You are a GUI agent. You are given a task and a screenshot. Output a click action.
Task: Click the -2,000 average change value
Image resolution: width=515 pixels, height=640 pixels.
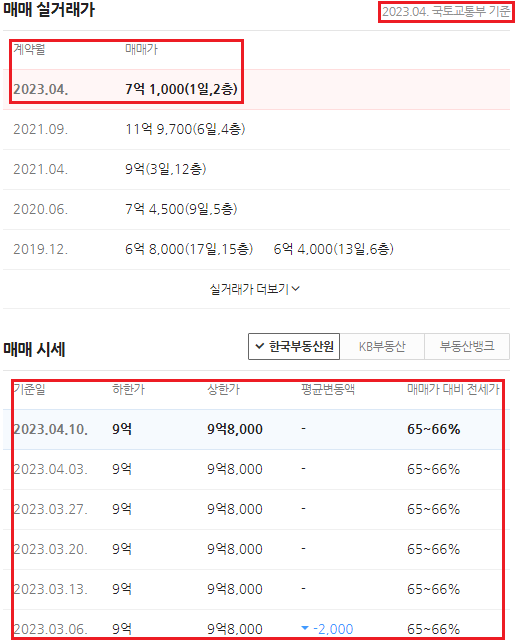(x=333, y=629)
